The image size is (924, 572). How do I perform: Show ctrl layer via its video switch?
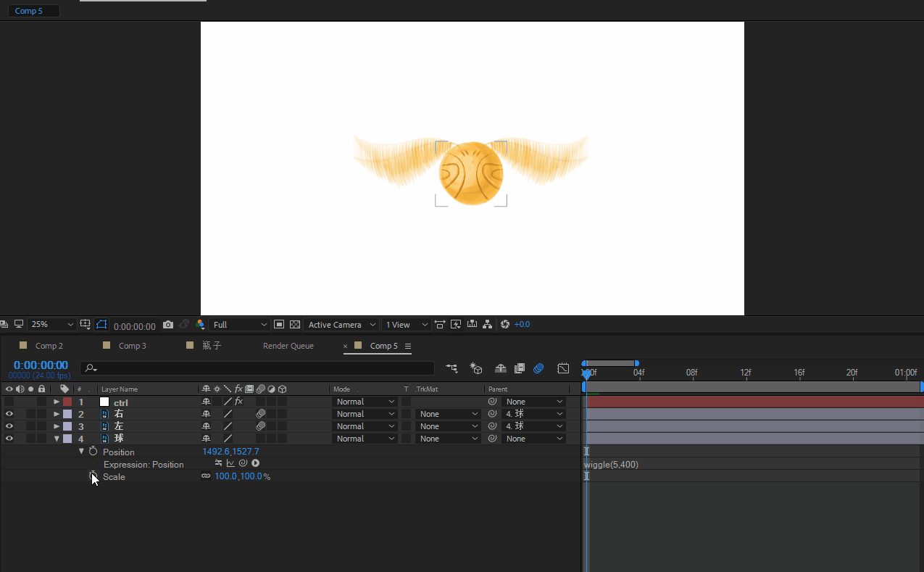[9, 402]
